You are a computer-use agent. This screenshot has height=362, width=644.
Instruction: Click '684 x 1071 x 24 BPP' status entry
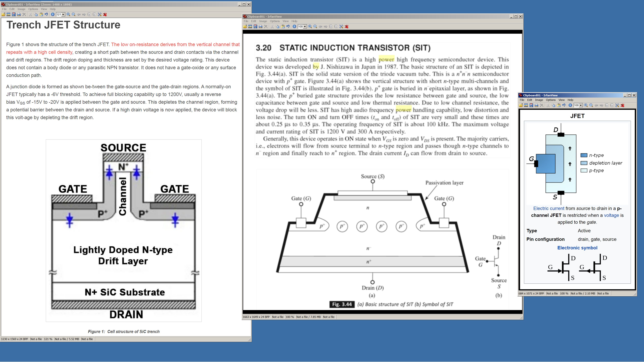531,294
